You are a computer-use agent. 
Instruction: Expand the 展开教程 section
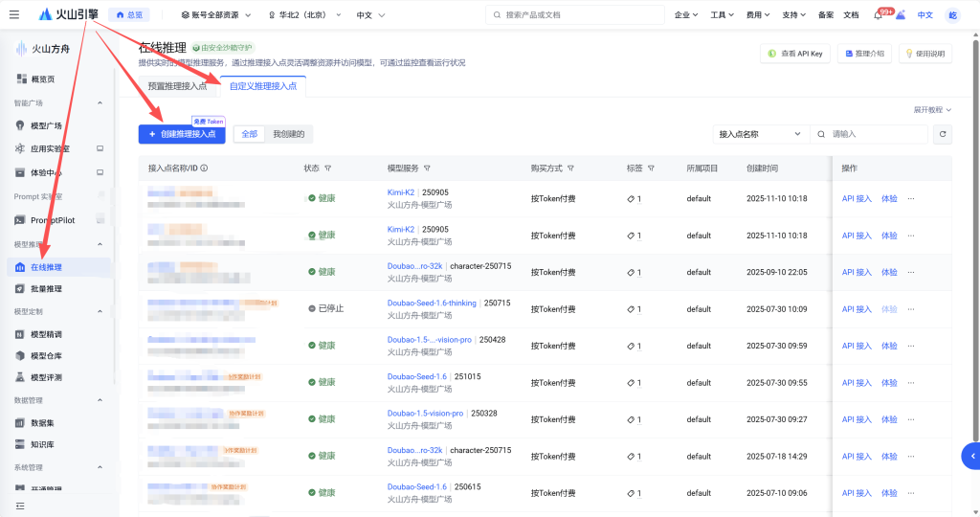932,110
